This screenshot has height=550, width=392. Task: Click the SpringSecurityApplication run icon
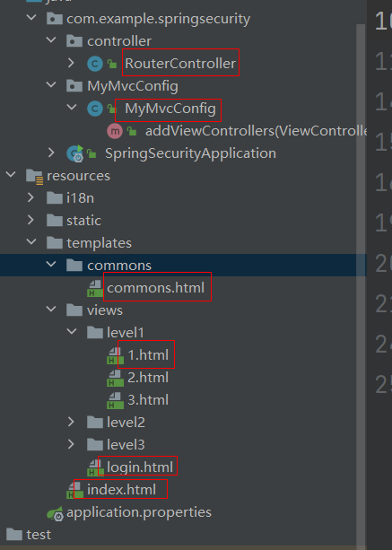point(75,153)
